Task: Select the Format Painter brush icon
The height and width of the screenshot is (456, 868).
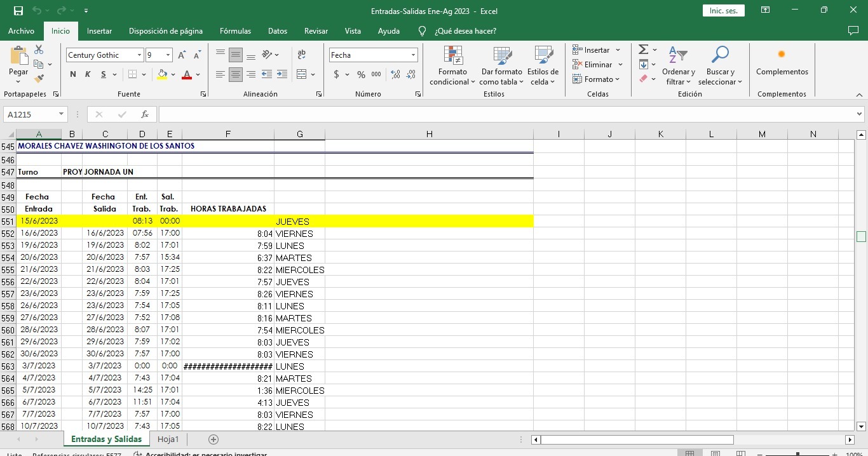Action: (x=39, y=79)
